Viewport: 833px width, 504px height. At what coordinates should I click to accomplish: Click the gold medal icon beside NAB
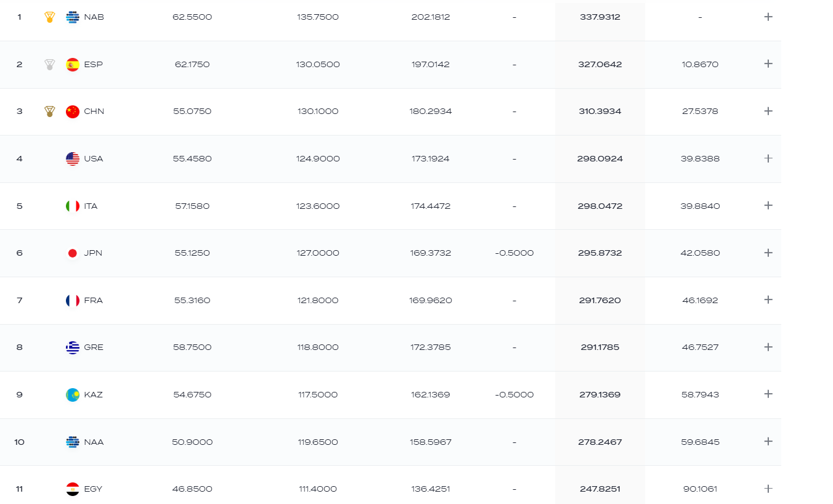pyautogui.click(x=50, y=17)
